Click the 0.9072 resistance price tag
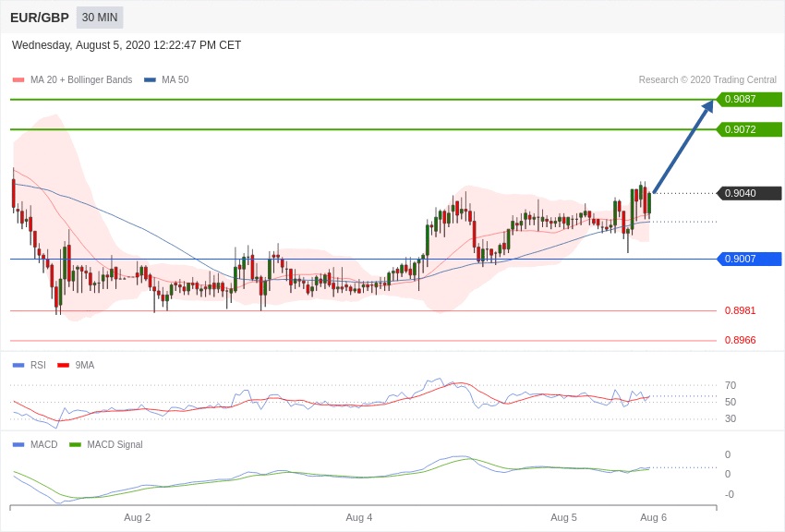 [750, 129]
